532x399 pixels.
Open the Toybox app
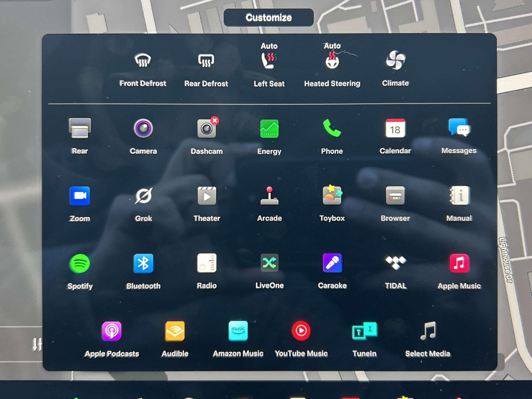(x=332, y=195)
